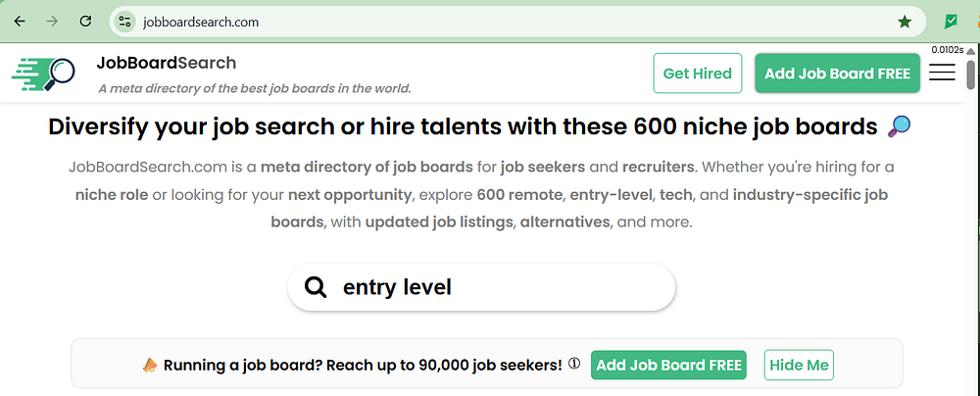Screen dimensions: 980x396
Task: Click the header Add Job Board FREE button
Action: tap(837, 74)
